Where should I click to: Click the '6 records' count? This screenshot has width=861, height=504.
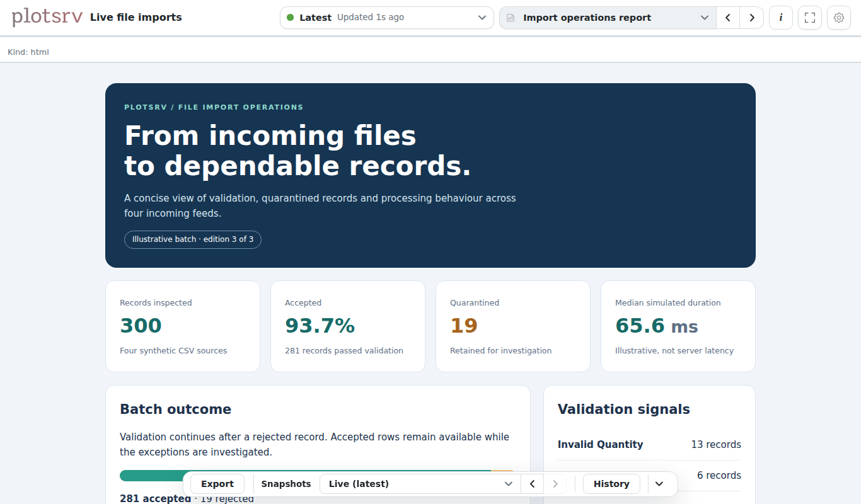point(719,476)
